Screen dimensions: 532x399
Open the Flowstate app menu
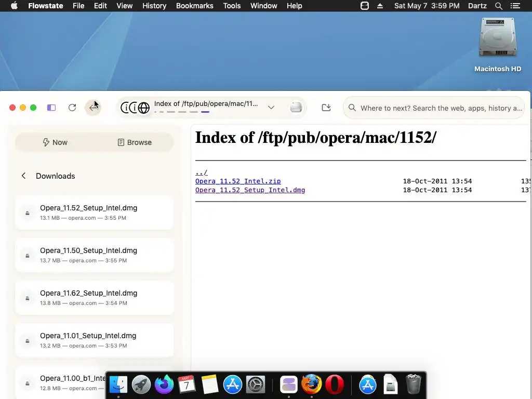point(46,6)
